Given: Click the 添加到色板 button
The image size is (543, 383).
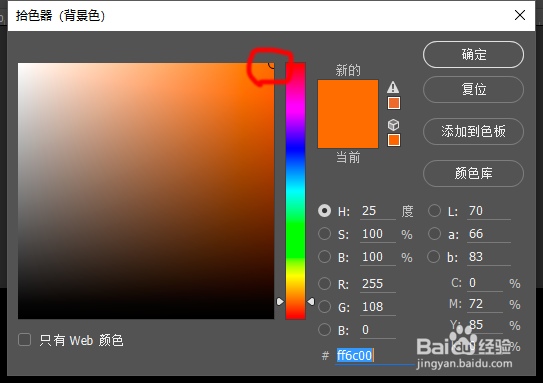Looking at the screenshot, I should 473,132.
